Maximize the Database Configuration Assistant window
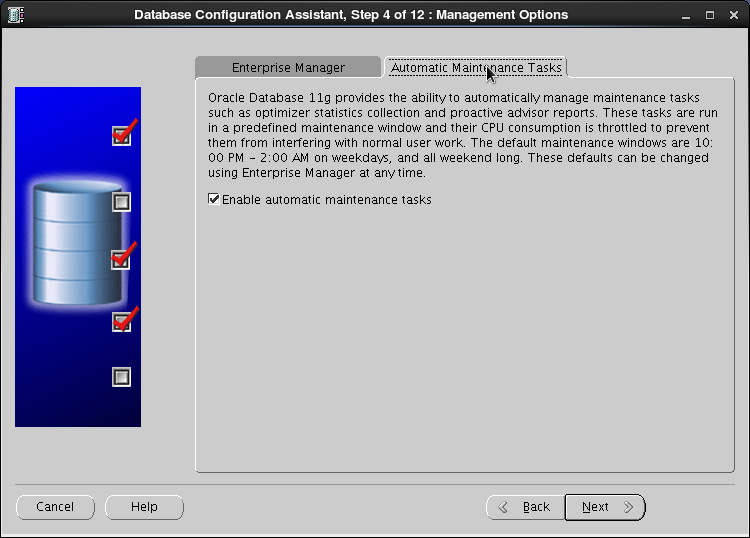Screen dimensions: 750x538 [710, 15]
